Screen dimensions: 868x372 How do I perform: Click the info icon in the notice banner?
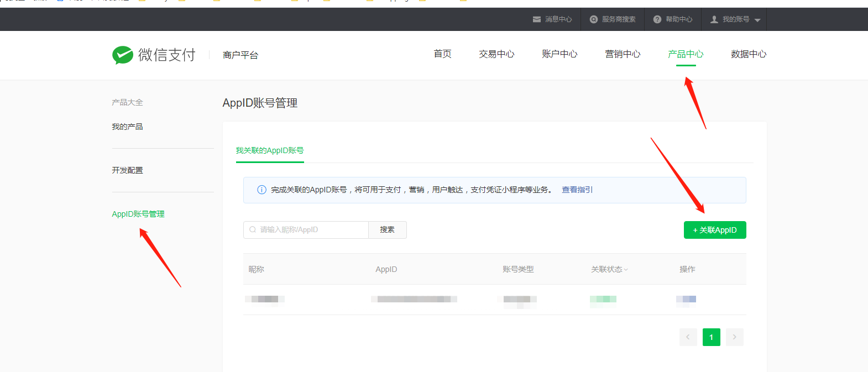pos(262,190)
